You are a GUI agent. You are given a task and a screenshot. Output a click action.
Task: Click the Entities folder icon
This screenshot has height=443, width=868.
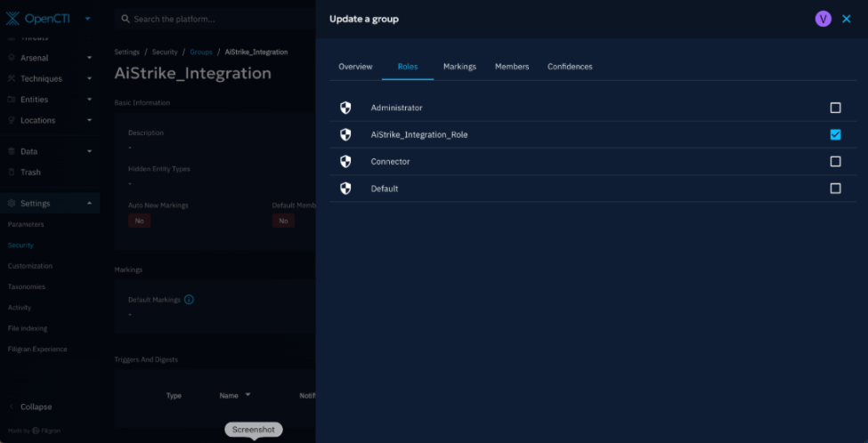point(12,100)
